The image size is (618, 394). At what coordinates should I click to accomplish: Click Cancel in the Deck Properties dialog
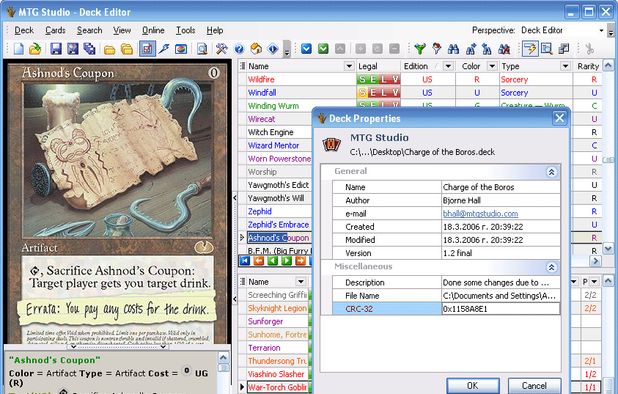(534, 386)
